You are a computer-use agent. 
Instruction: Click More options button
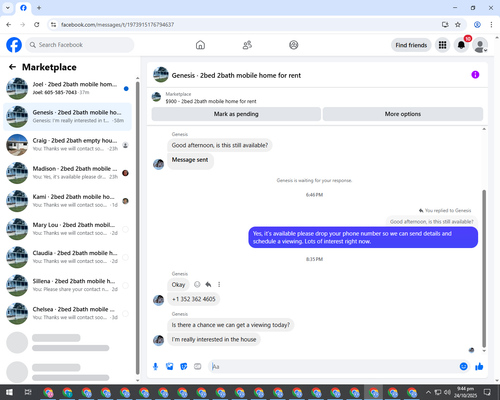[x=403, y=114]
